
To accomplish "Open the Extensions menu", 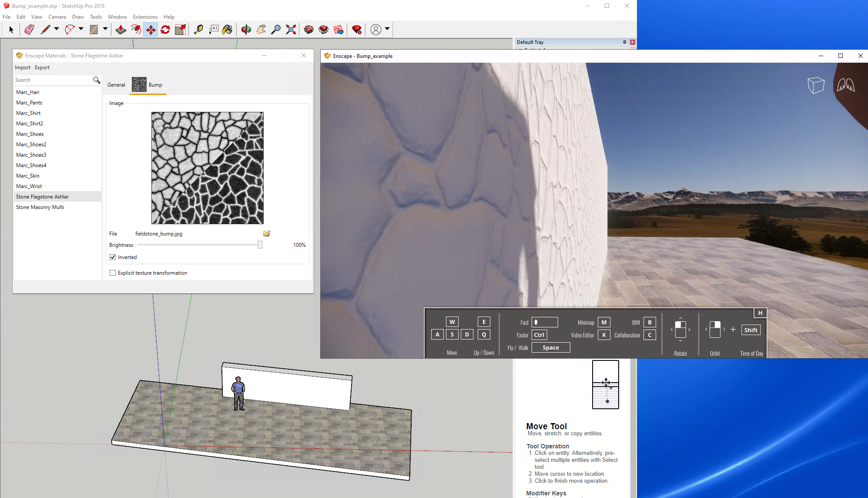I will tap(145, 17).
